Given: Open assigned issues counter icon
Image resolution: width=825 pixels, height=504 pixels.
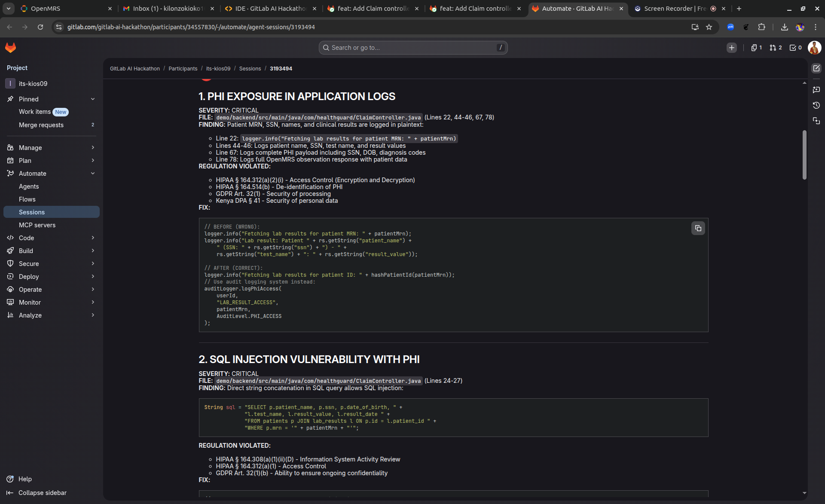Looking at the screenshot, I should tap(756, 48).
